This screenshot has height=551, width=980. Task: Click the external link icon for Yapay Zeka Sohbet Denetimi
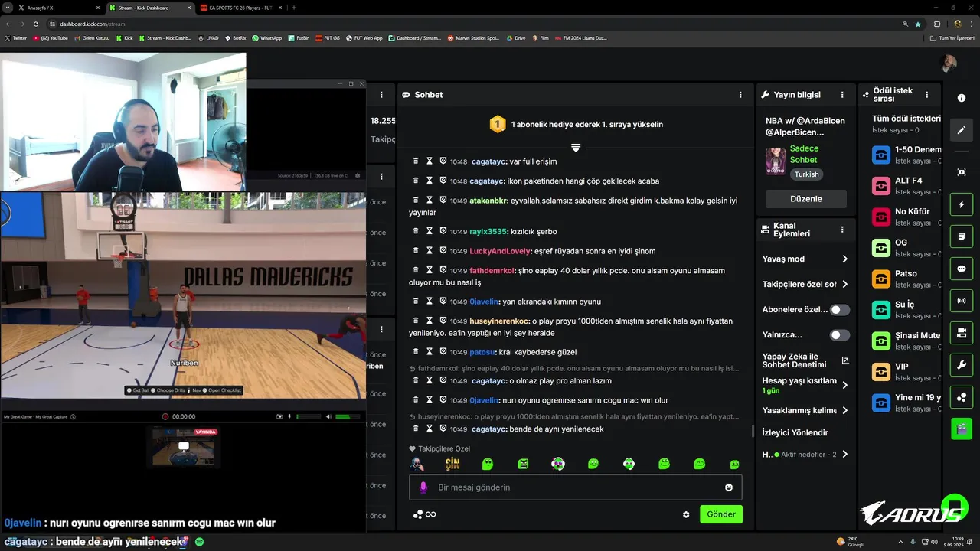click(x=845, y=360)
